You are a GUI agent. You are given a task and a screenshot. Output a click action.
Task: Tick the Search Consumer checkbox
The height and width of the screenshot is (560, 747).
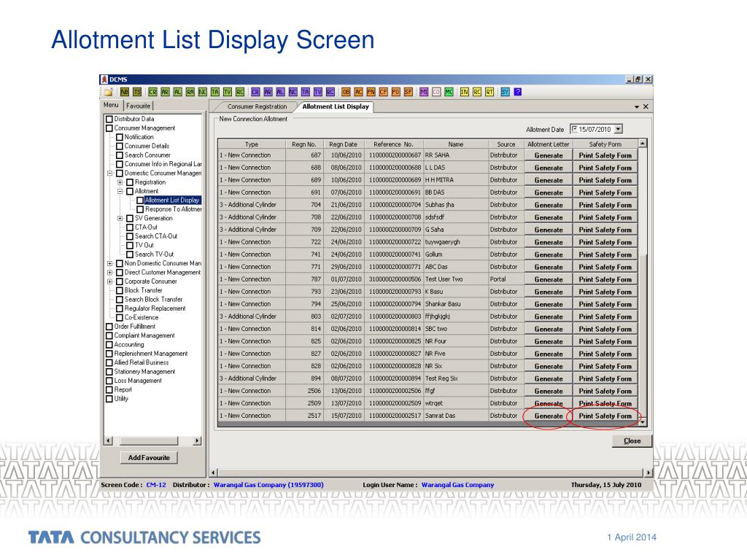coord(120,155)
